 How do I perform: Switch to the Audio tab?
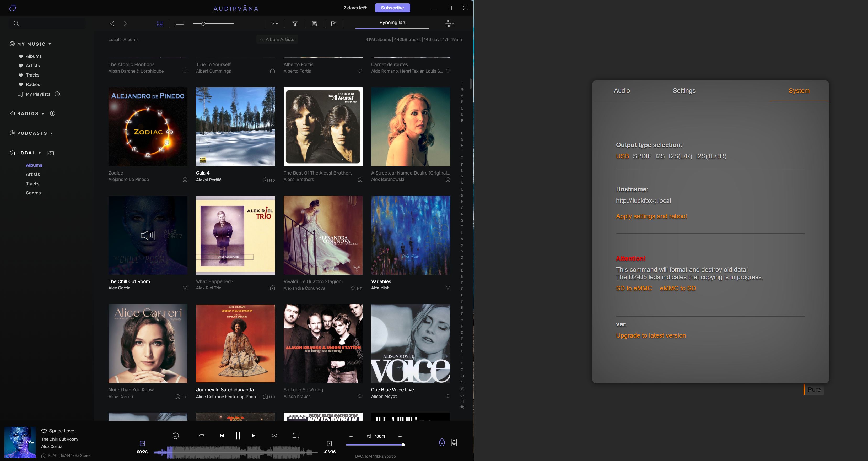click(622, 91)
